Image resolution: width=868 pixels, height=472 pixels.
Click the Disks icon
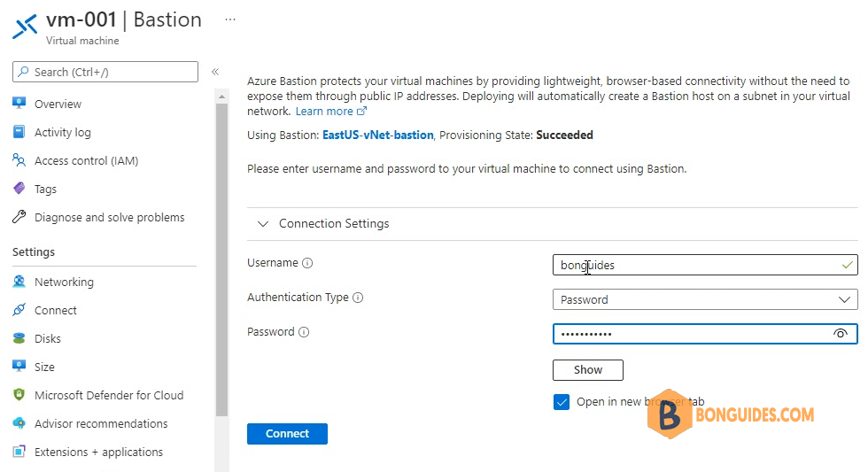(19, 337)
